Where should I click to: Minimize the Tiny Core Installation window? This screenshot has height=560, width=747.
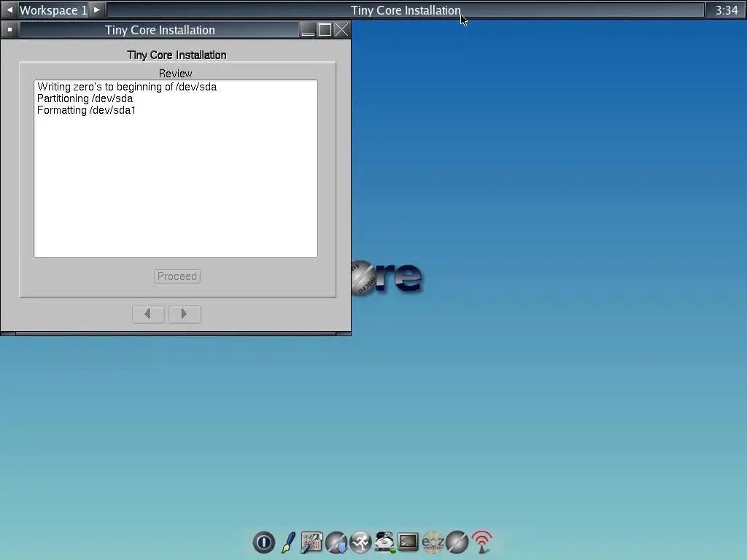coord(309,29)
